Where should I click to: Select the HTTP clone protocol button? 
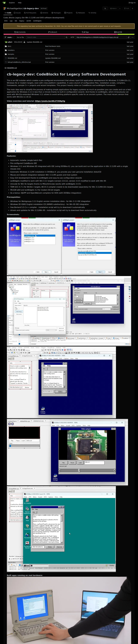(72, 37)
